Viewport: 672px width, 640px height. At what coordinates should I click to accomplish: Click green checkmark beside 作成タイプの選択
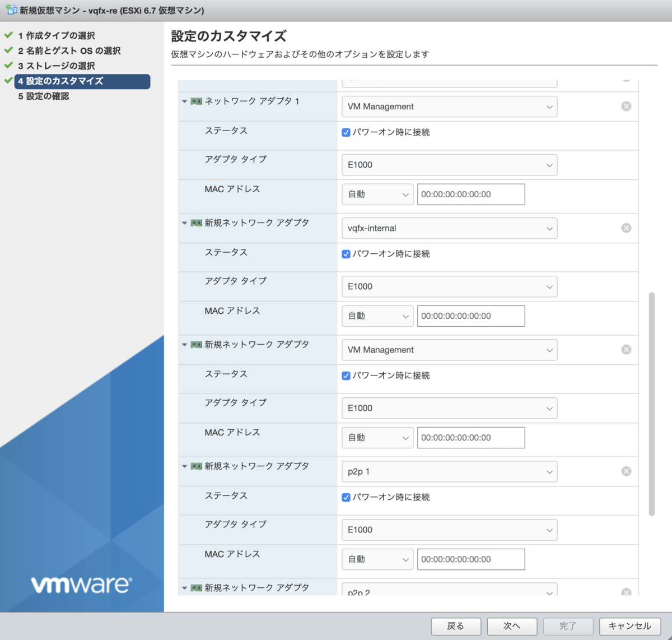pos(8,35)
